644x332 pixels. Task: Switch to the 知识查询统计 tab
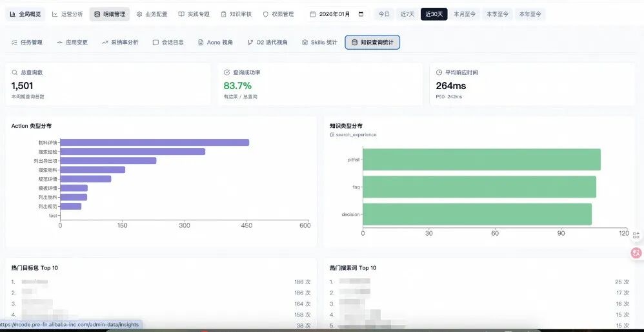[x=372, y=43]
